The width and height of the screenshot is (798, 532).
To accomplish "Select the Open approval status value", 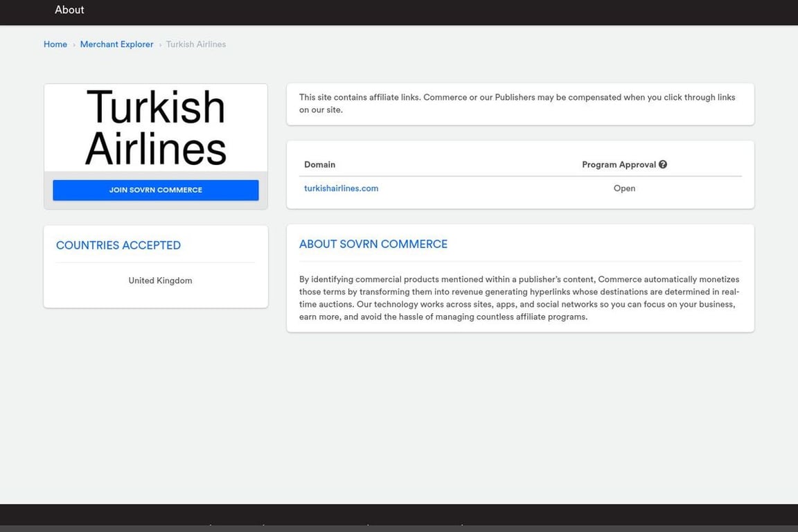I will 624,188.
